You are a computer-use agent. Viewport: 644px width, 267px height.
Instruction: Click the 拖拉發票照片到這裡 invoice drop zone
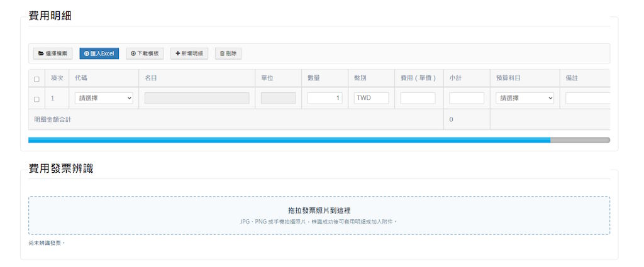pos(319,215)
